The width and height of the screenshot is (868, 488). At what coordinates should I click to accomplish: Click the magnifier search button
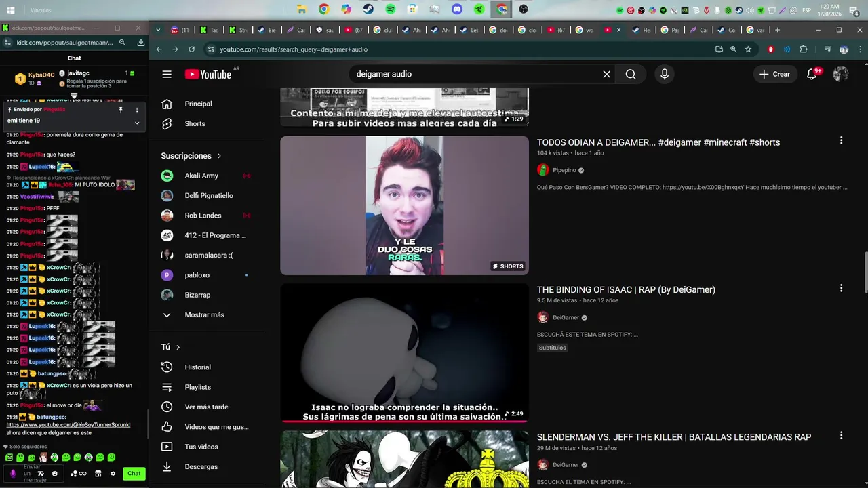tap(631, 74)
